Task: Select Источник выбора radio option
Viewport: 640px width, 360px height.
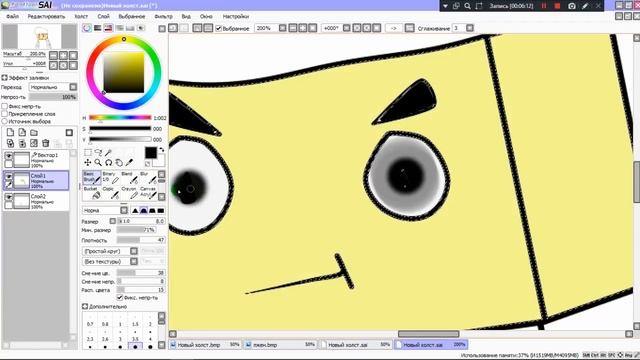Action: click(4, 121)
